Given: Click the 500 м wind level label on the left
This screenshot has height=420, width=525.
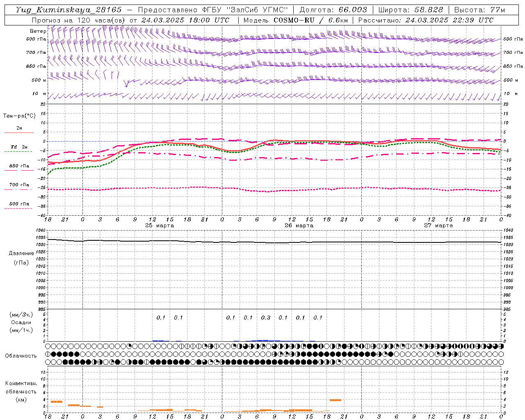Looking at the screenshot, I should tap(39, 80).
